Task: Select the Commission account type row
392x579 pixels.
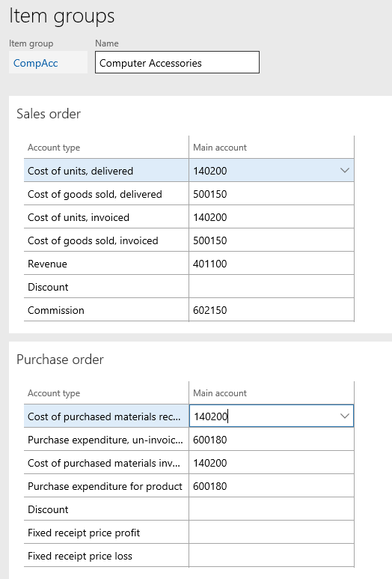Action: pos(189,310)
